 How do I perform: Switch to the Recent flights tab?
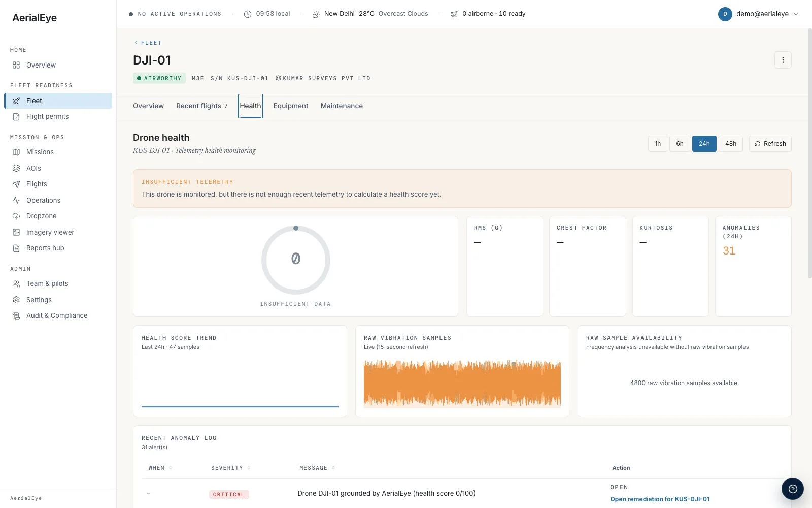click(201, 106)
